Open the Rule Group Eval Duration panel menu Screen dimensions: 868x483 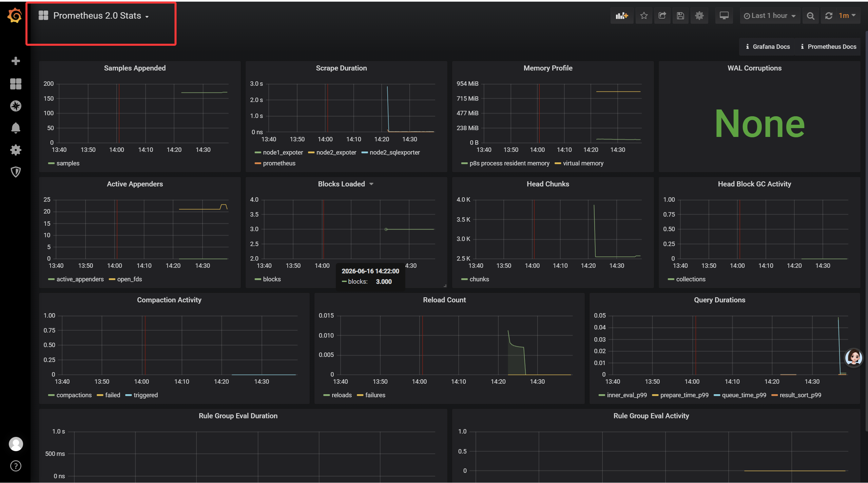238,416
